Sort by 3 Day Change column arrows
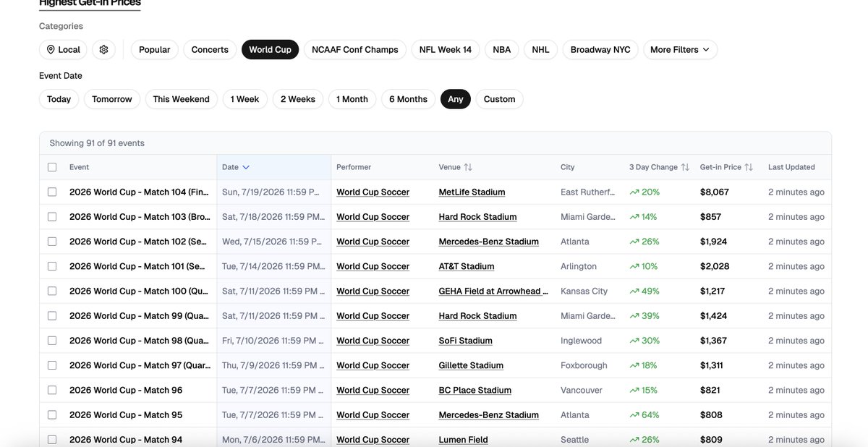This screenshot has height=447, width=868. pos(685,167)
